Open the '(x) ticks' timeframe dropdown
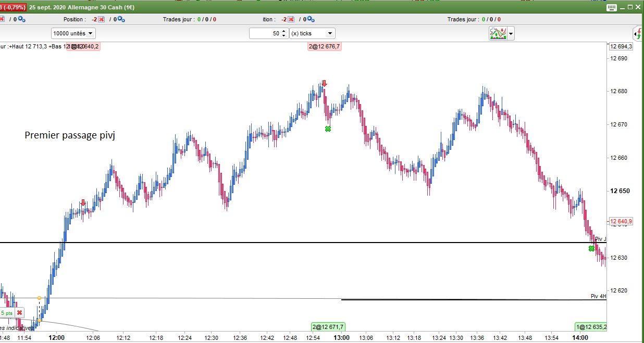Viewport: 644px width, 343px height. (x=312, y=33)
